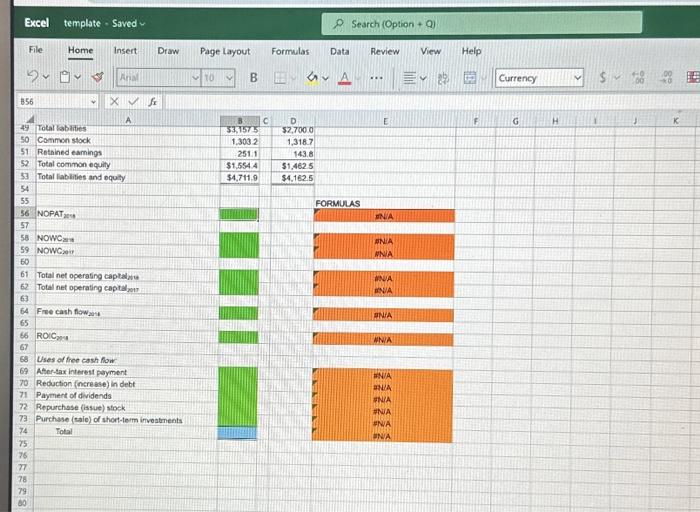The height and width of the screenshot is (512, 700).
Task: Select the column K header
Action: click(x=675, y=120)
